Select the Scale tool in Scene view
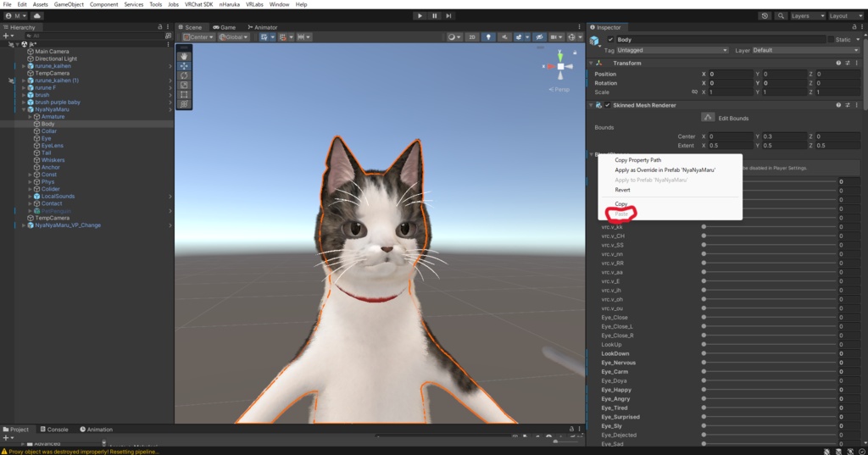 184,85
